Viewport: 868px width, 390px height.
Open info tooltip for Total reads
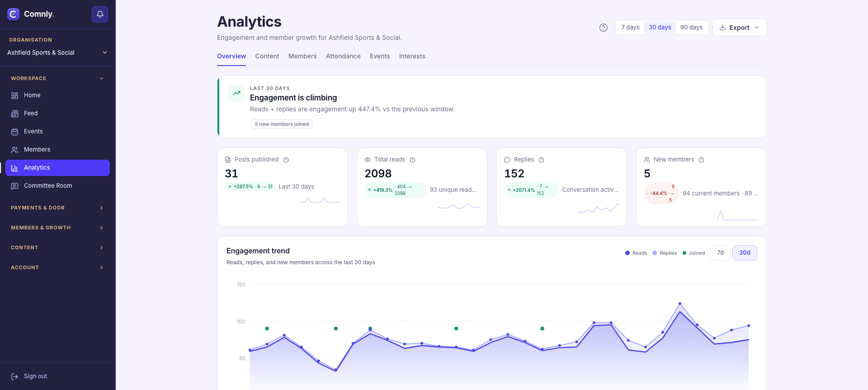pyautogui.click(x=412, y=160)
